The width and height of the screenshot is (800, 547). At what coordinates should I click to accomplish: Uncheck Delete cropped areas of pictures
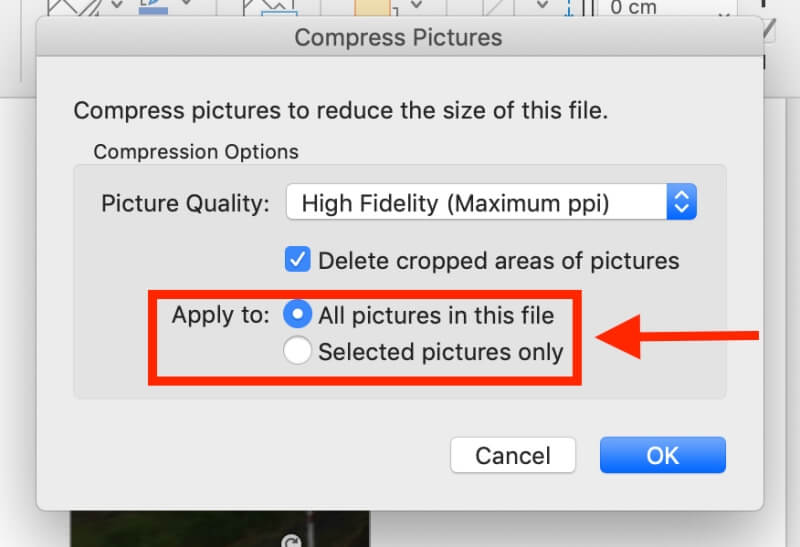(297, 259)
